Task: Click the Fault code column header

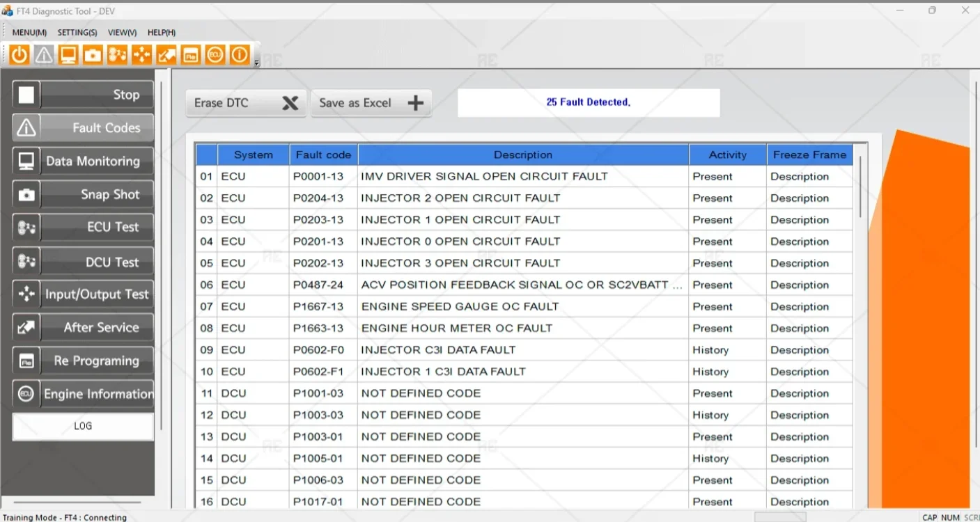Action: [x=324, y=155]
